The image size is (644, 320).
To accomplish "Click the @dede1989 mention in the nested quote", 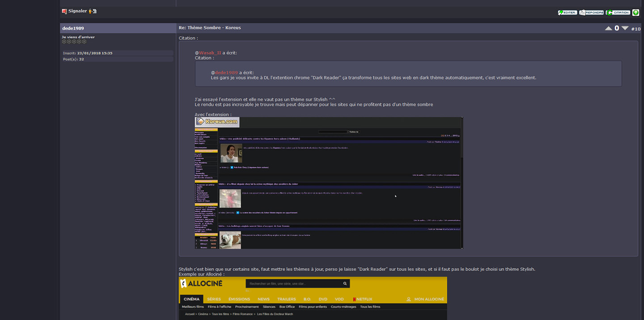I will point(226,72).
